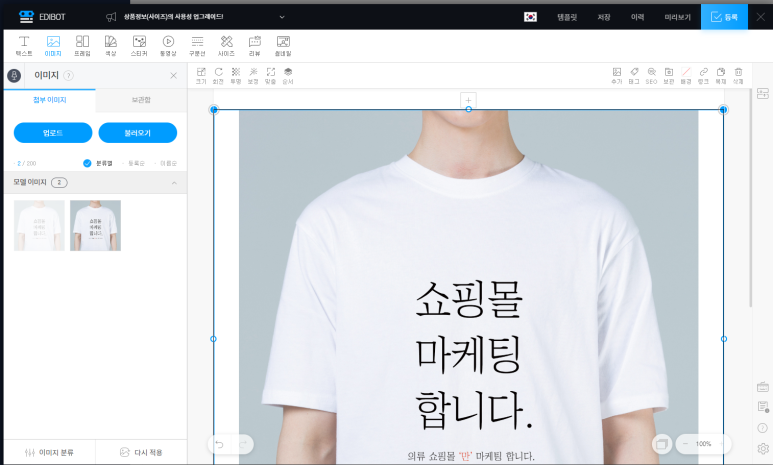773x465 pixels.
Task: Click the 업로드 upload button
Action: pos(53,133)
